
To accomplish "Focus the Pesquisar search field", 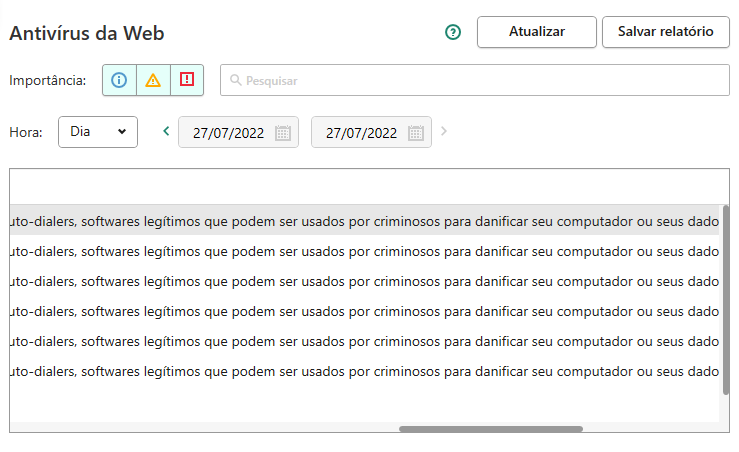I will click(475, 80).
